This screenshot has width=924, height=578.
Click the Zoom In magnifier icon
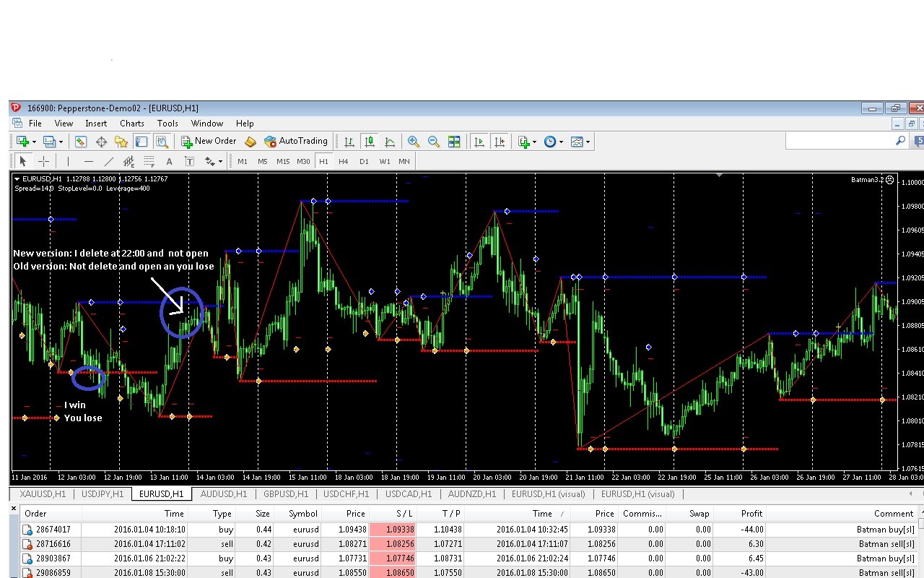[414, 142]
